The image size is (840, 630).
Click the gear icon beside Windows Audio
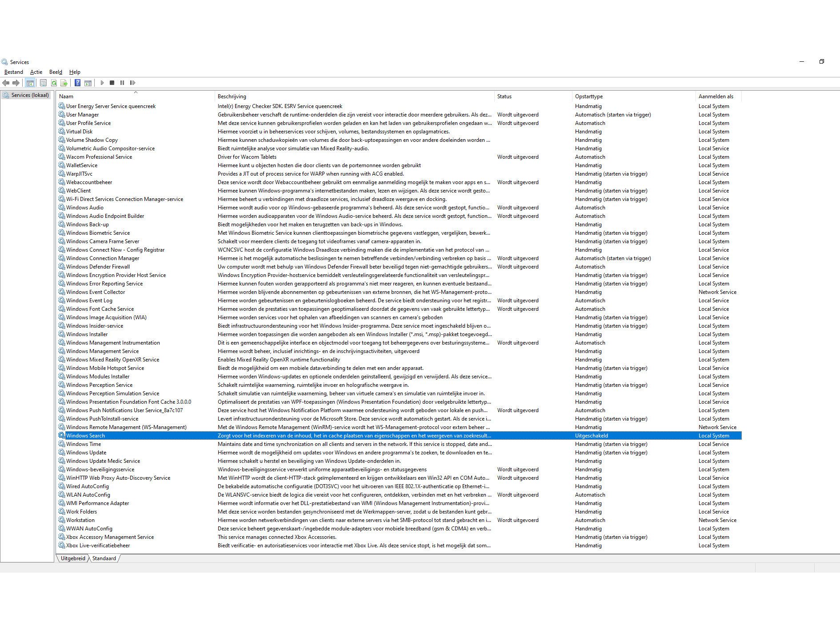(x=62, y=208)
